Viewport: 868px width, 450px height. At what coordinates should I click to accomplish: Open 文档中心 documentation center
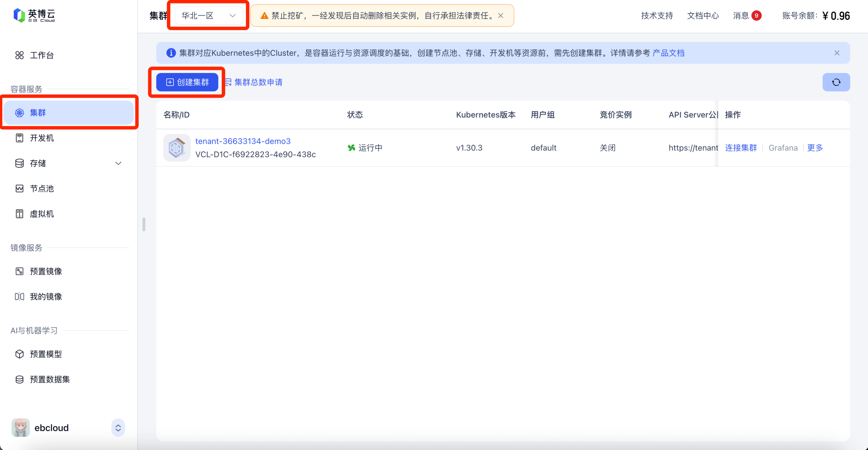[703, 15]
